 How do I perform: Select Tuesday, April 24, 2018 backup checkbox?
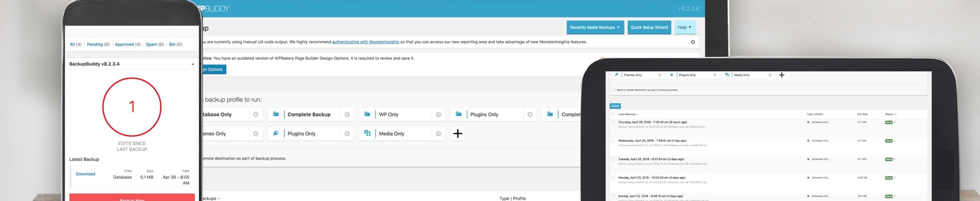[613, 159]
